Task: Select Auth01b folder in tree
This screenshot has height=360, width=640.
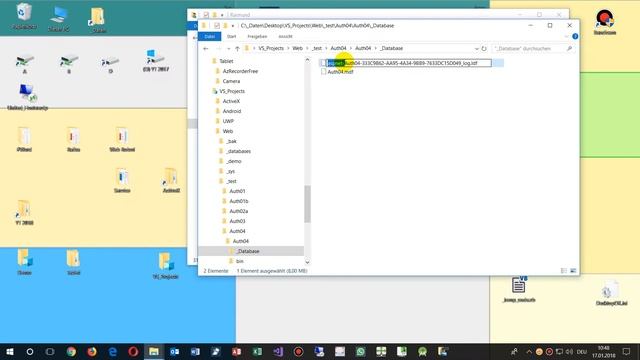Action: 239,201
